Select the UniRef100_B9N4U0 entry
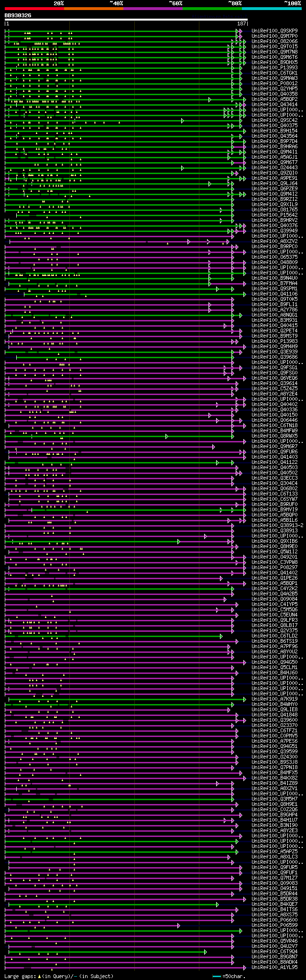 pos(274,278)
